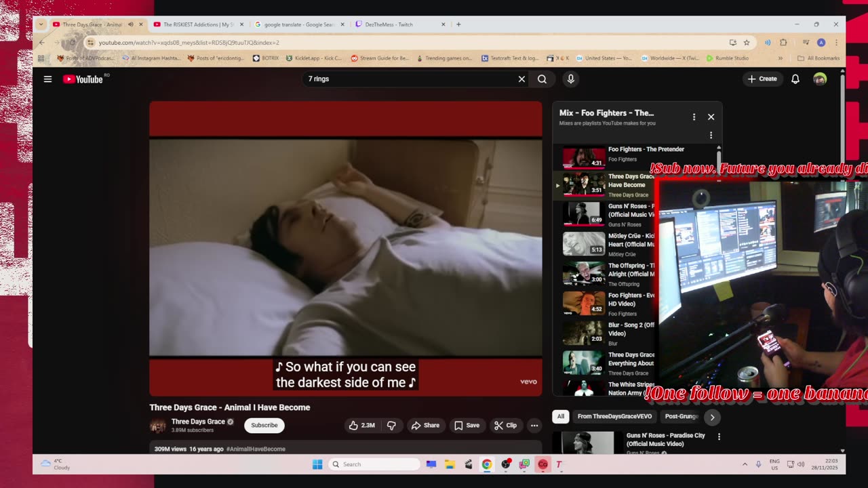Open the YouTube guide hamburger menu
This screenshot has height=488, width=868.
point(47,79)
